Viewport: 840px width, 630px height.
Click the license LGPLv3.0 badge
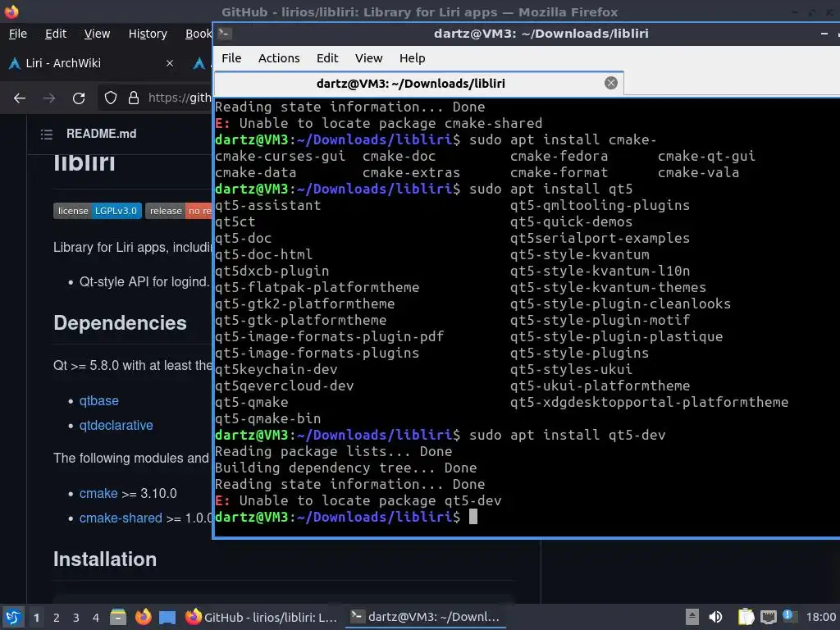click(98, 211)
